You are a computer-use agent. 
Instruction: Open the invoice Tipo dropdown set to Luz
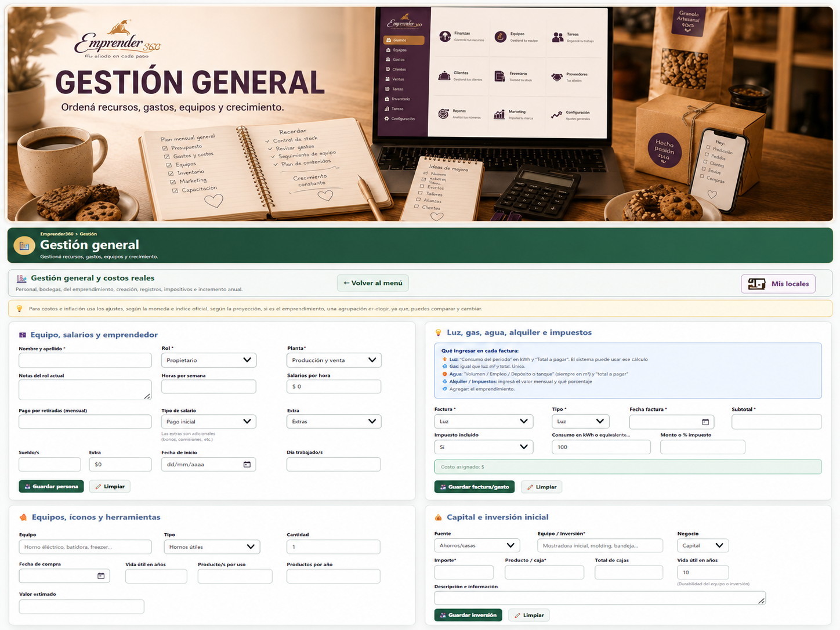click(x=581, y=421)
